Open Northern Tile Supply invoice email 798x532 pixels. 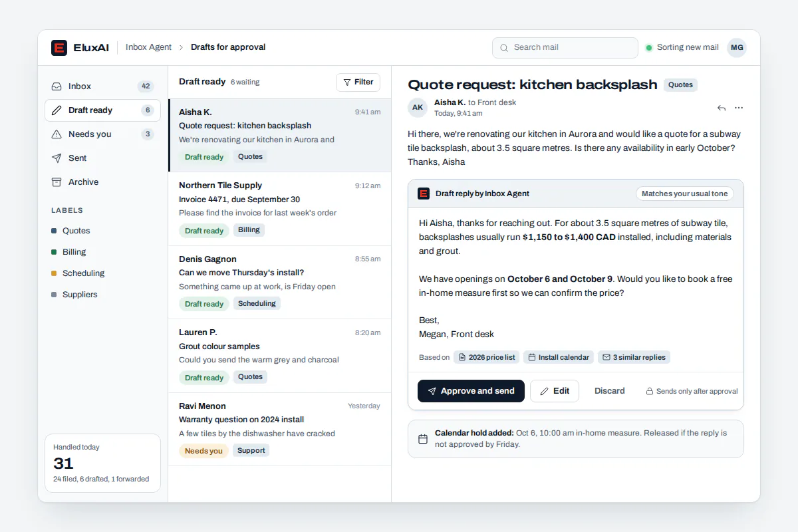click(279, 209)
